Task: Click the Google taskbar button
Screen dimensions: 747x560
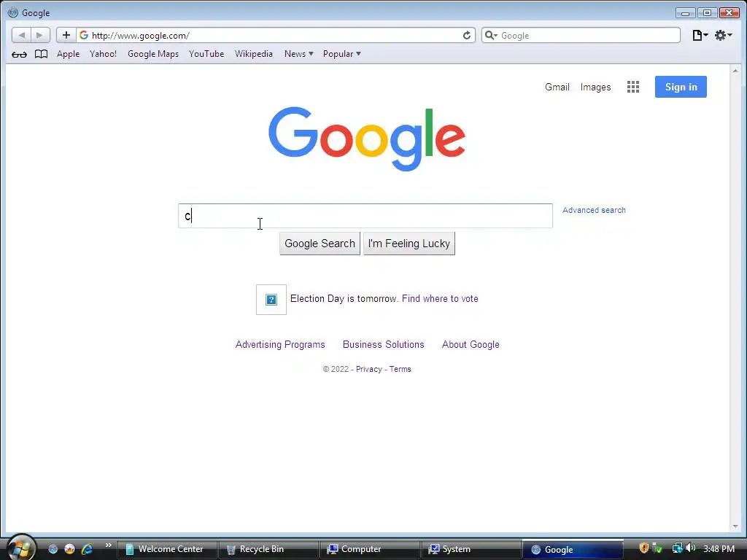Action: tap(572, 549)
